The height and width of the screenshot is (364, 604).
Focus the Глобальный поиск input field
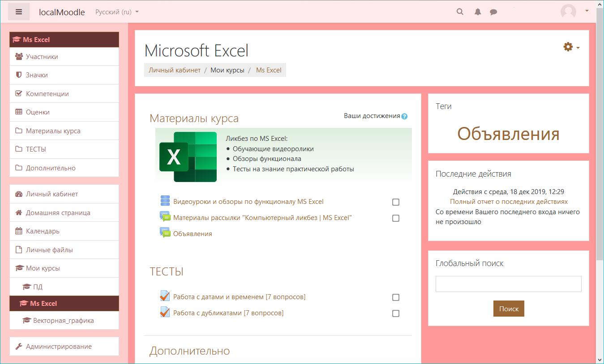508,284
